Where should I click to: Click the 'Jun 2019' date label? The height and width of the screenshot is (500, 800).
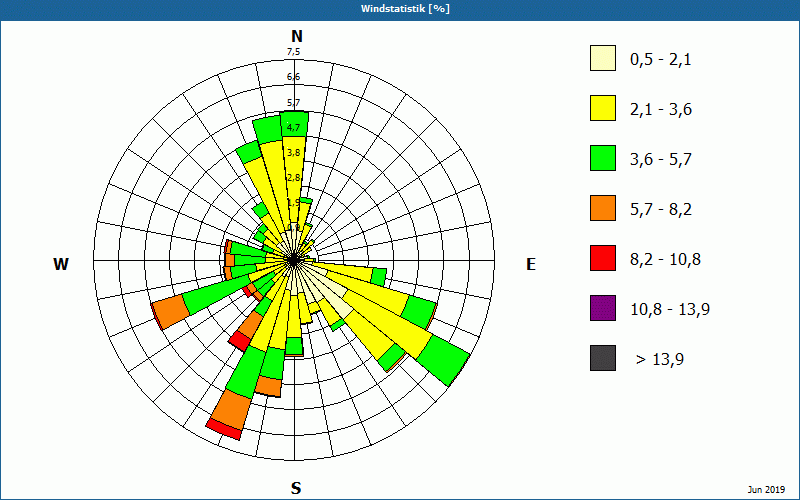(766, 490)
